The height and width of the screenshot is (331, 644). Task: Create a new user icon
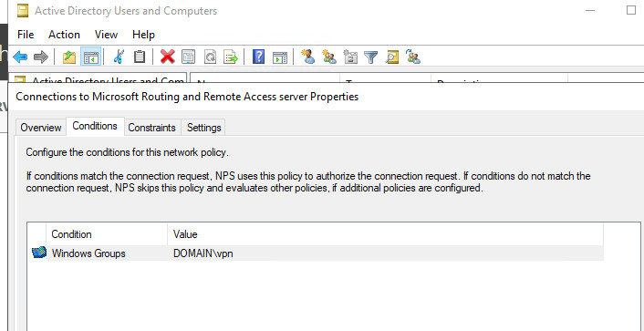(x=308, y=57)
